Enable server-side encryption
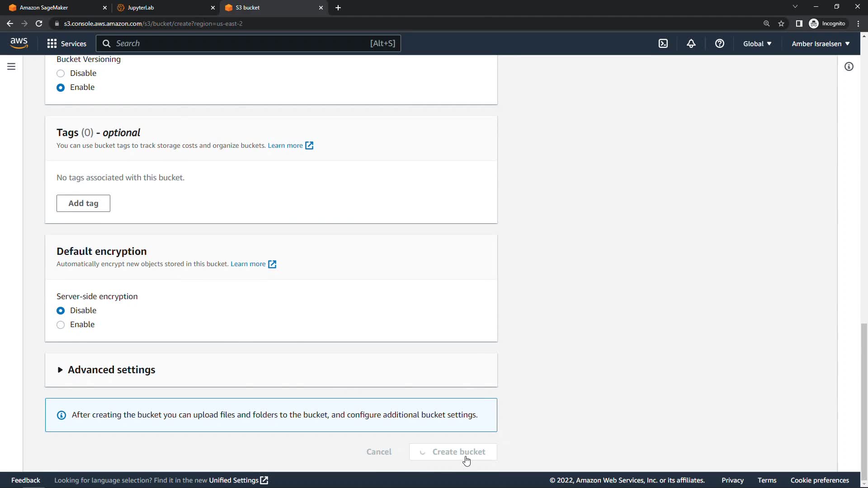The width and height of the screenshot is (868, 488). tap(61, 325)
